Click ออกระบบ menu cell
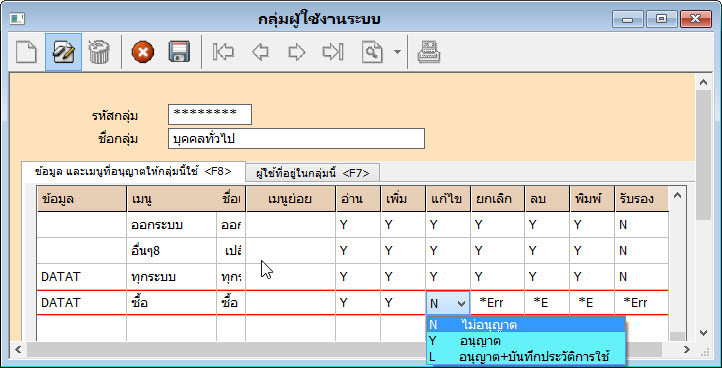This screenshot has width=722, height=368. pyautogui.click(x=171, y=225)
